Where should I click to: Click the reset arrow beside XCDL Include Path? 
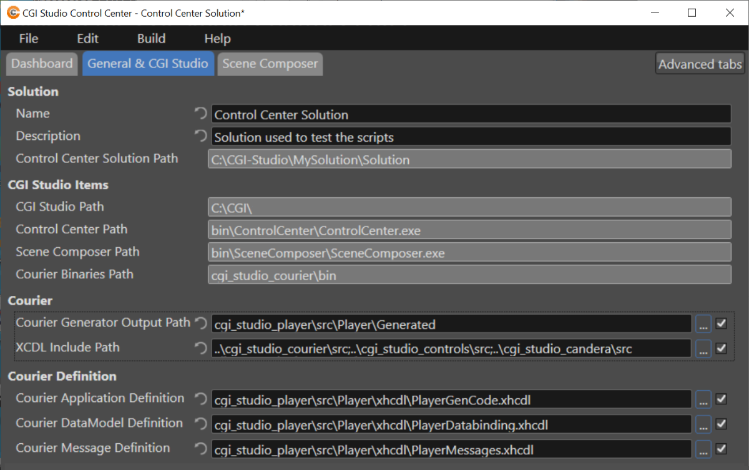pyautogui.click(x=201, y=348)
